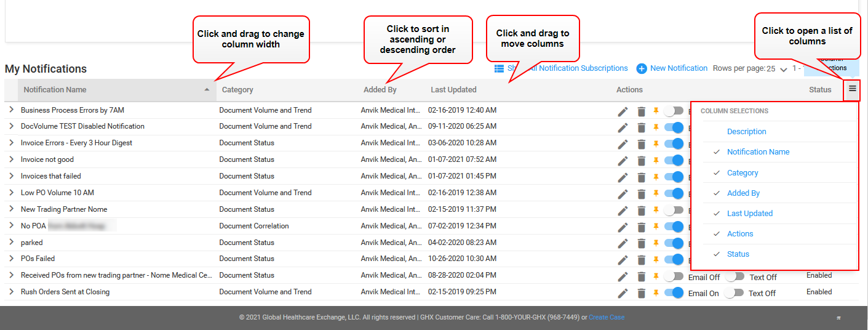Click the plus icon beside New Notification
Screen dimensions: 868x330
(642, 68)
